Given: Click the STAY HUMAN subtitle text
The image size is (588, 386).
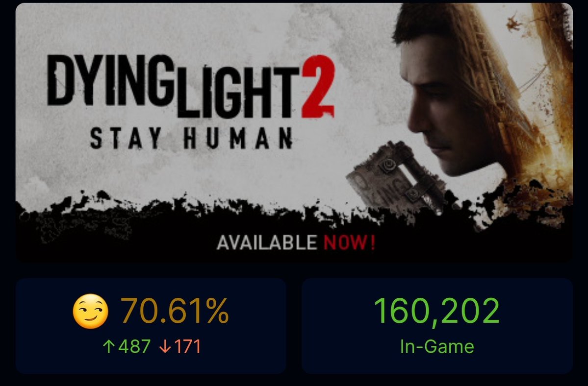Looking at the screenshot, I should [x=191, y=138].
